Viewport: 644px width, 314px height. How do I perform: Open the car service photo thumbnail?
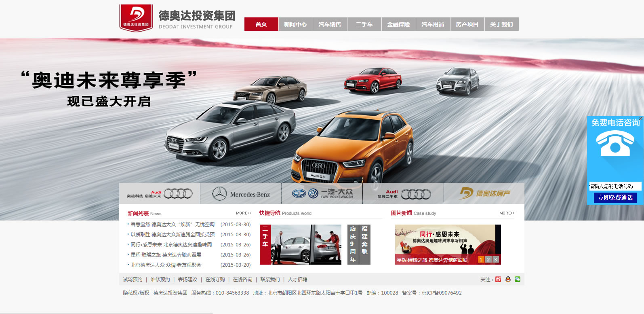pos(306,244)
